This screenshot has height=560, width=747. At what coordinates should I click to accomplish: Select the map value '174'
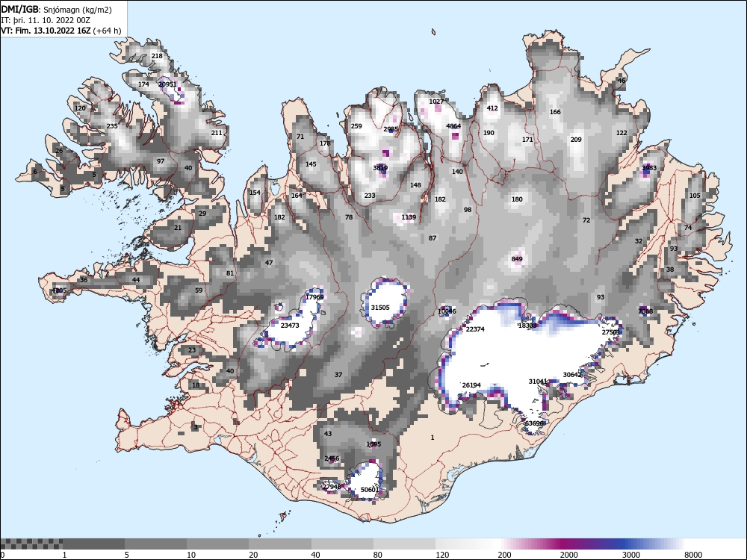point(143,84)
